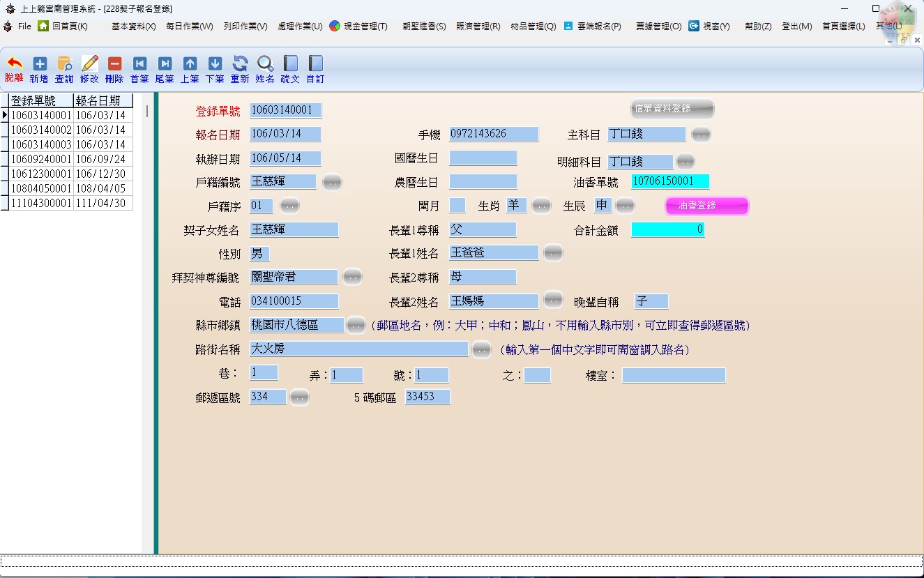
Task: Expand the 縣市鄉鎮 lookup button
Action: (x=356, y=326)
